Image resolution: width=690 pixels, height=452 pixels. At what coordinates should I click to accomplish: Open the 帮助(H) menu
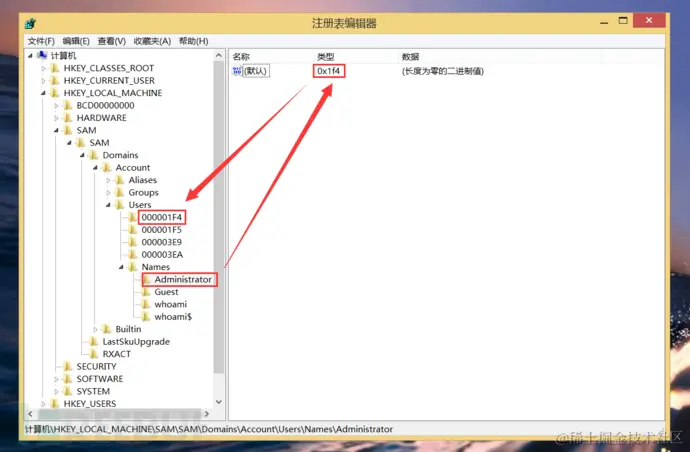coord(193,41)
